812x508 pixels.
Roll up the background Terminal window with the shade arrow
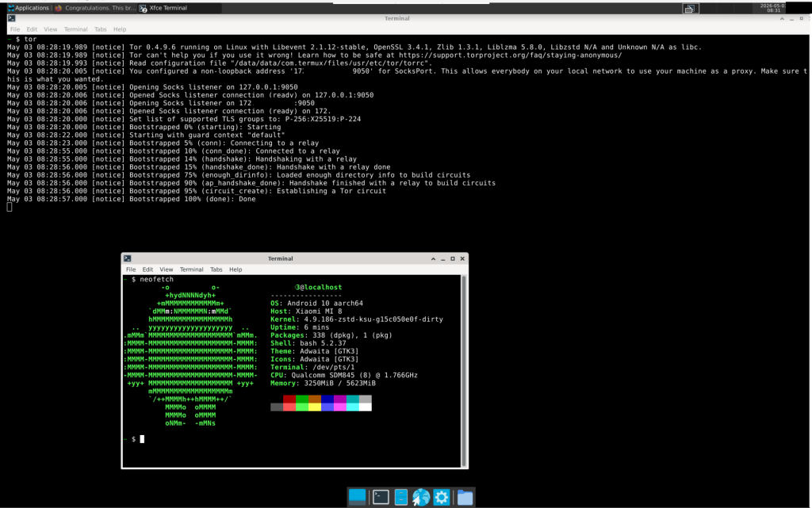[x=782, y=18]
